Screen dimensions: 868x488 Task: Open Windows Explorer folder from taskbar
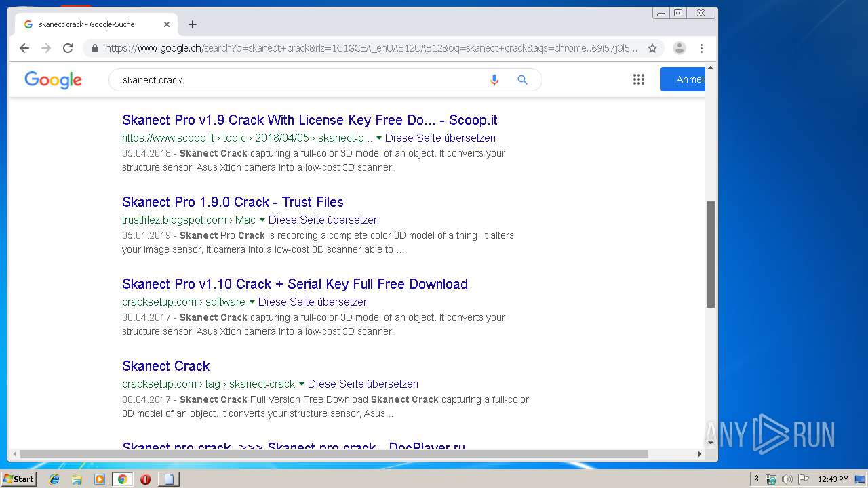[x=77, y=479]
